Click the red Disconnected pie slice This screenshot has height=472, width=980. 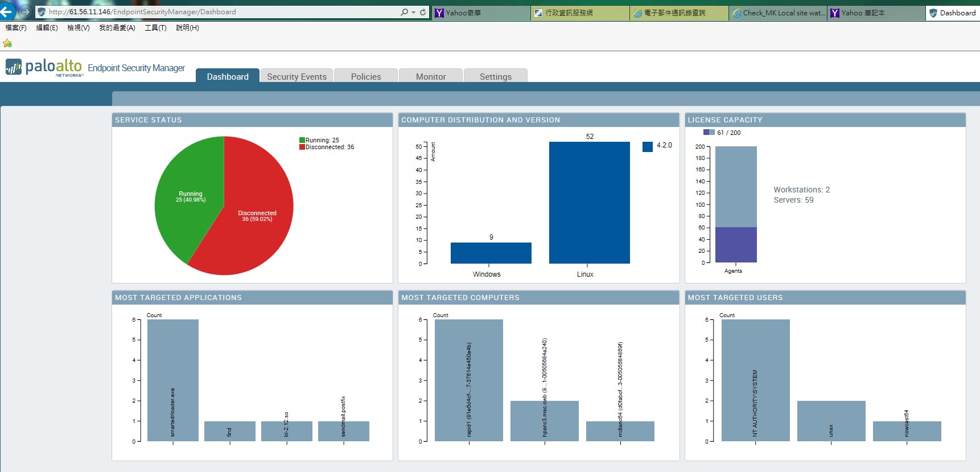point(256,216)
